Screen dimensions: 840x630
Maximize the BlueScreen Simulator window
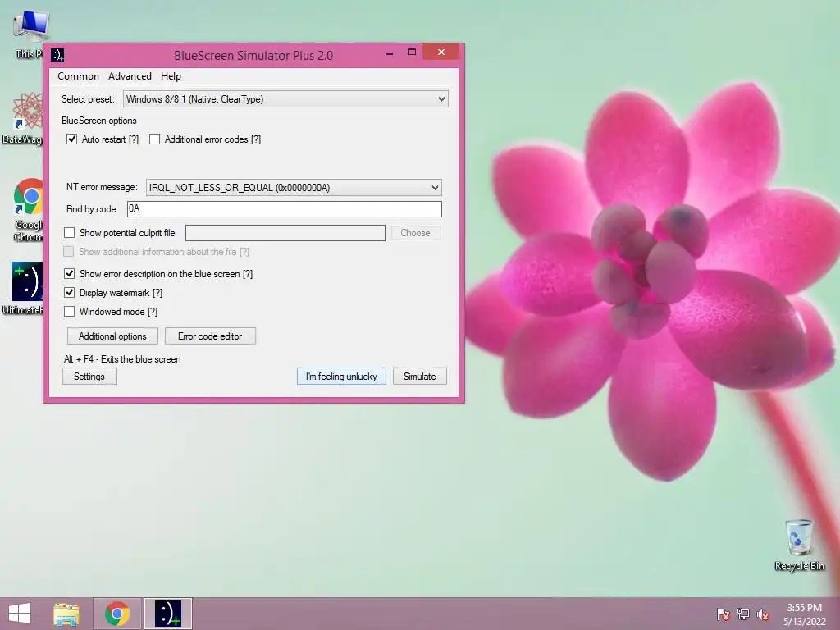click(412, 52)
